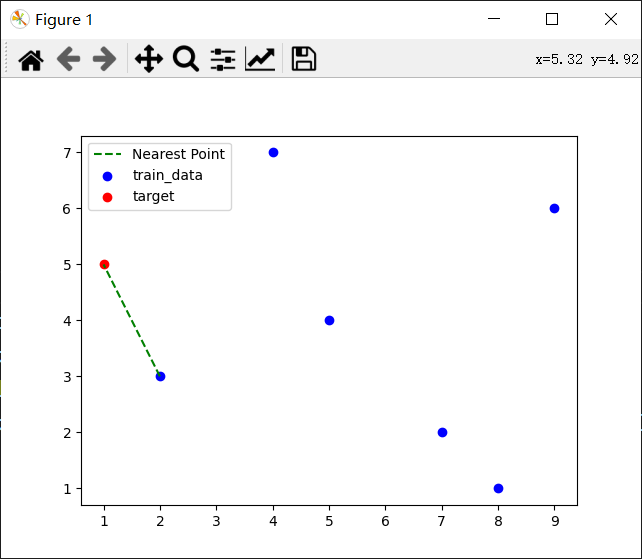The height and width of the screenshot is (559, 642).
Task: Click the 'Figure 1' window title
Action: [x=64, y=20]
